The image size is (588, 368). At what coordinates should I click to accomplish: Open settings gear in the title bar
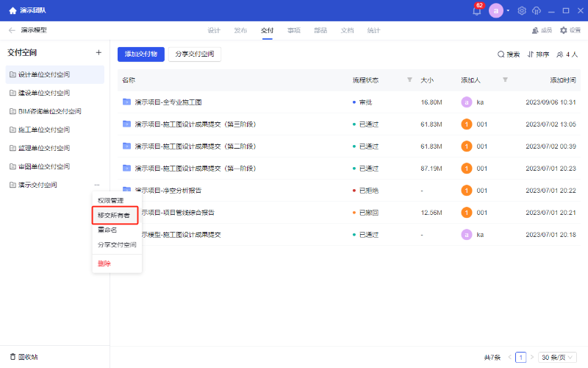click(x=522, y=10)
